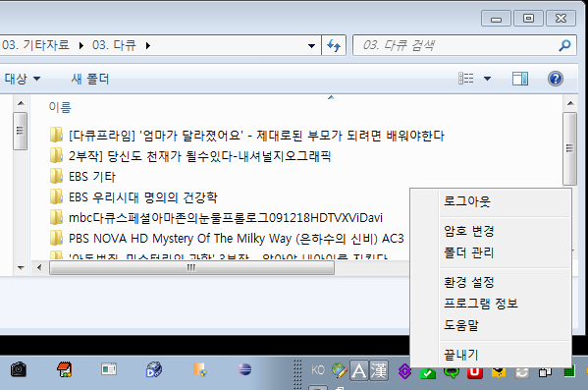
Task: Click the file list vertical scrollbar thumb
Action: pos(570,148)
